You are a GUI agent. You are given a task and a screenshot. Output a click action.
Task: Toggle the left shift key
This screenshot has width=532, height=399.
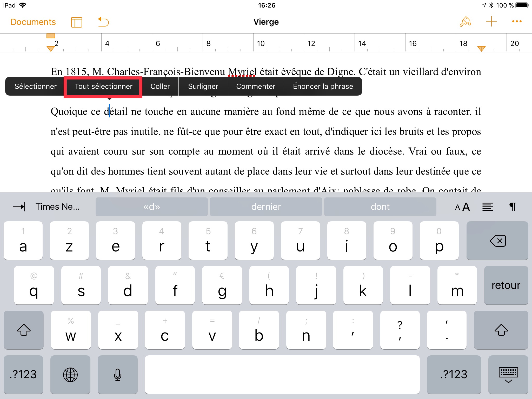(x=24, y=330)
